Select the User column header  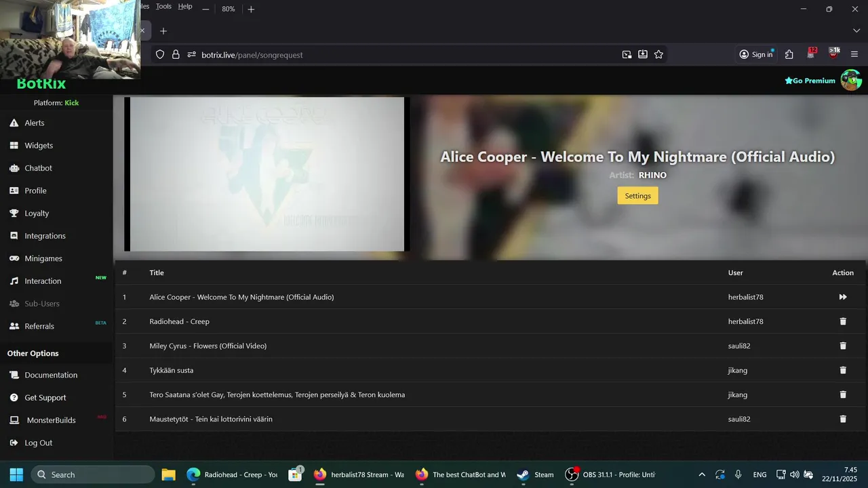click(x=736, y=272)
